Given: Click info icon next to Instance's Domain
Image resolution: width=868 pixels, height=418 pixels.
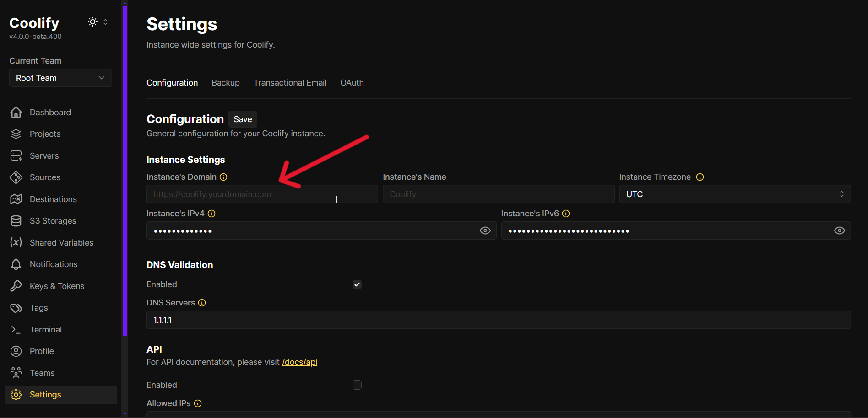Looking at the screenshot, I should point(223,177).
